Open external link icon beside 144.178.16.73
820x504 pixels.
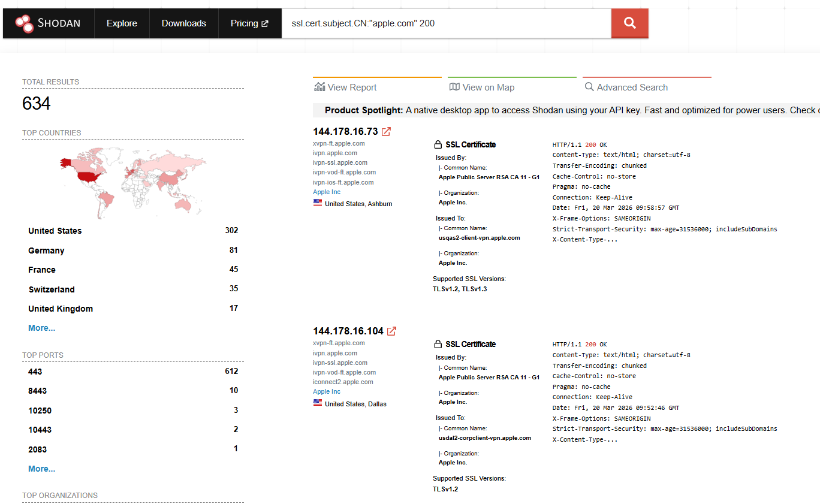click(387, 132)
